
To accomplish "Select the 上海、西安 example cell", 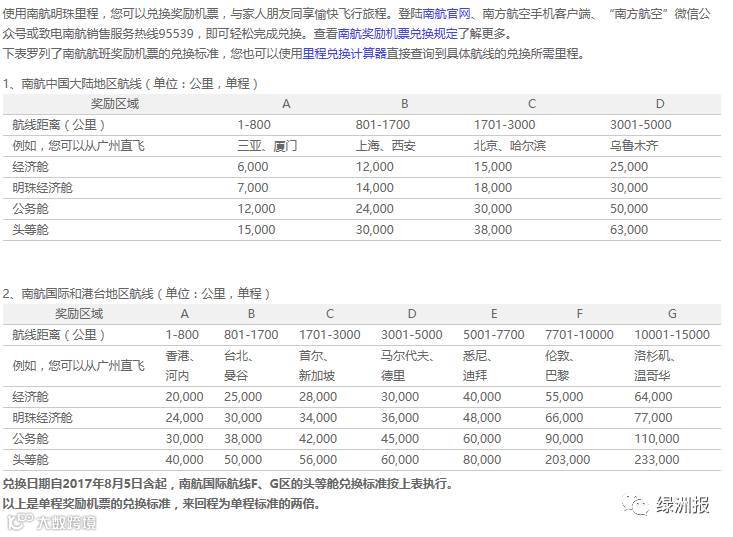I will [385, 146].
